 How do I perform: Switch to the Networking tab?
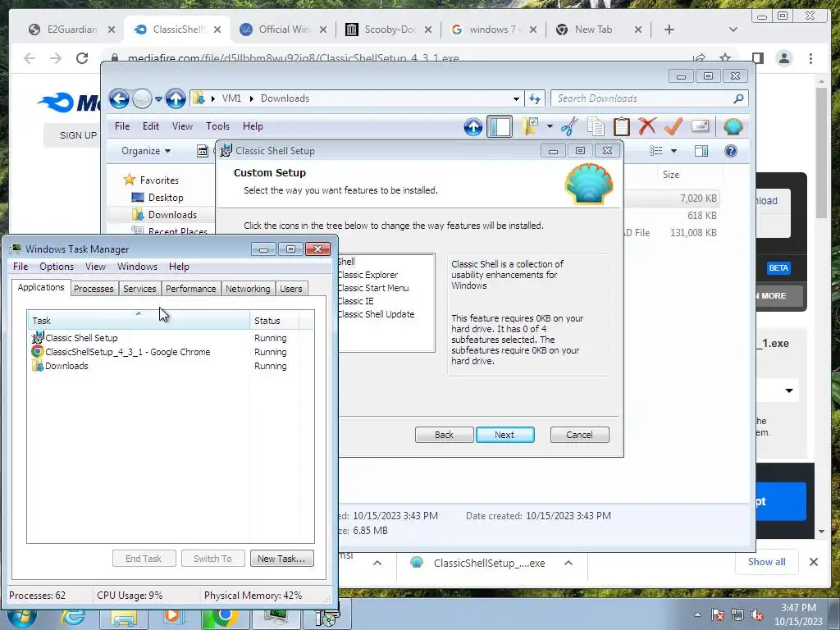point(248,289)
